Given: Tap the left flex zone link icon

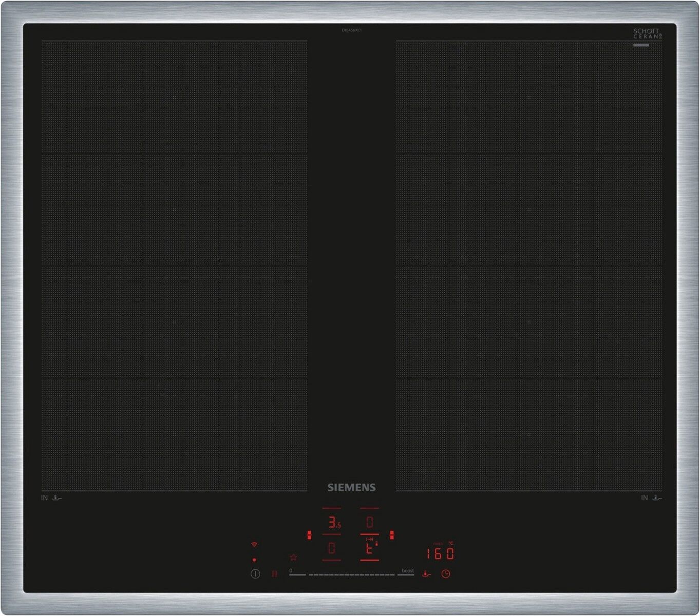Looking at the screenshot, I should click(x=309, y=535).
